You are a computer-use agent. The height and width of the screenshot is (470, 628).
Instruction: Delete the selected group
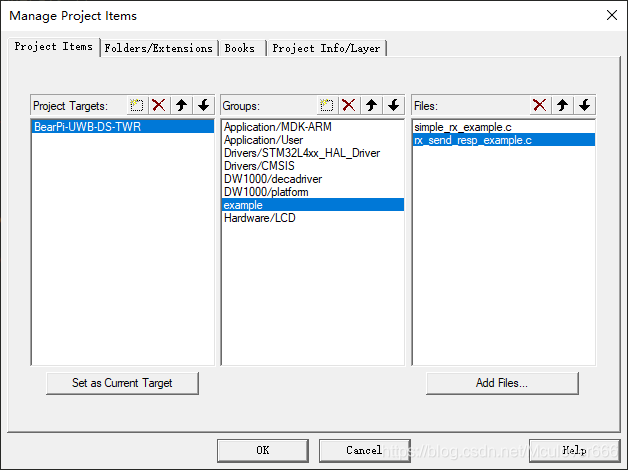tap(349, 105)
